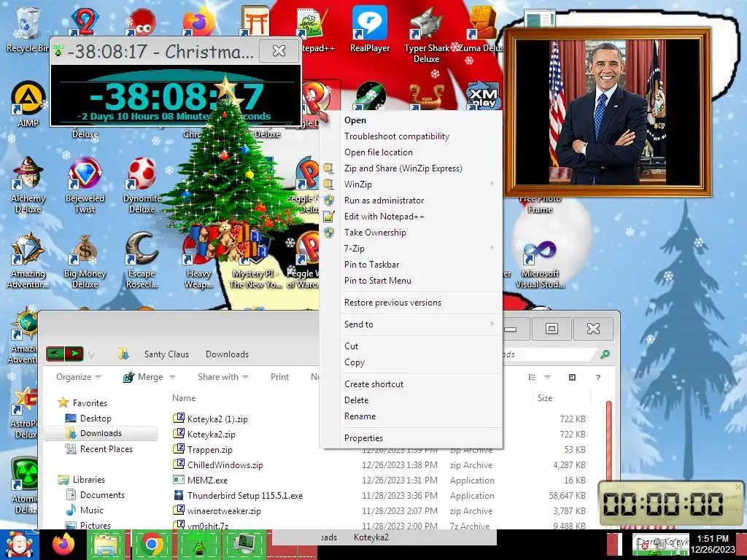Image resolution: width=747 pixels, height=560 pixels.
Task: Click the Explorer green back arrow
Action: pyautogui.click(x=55, y=354)
